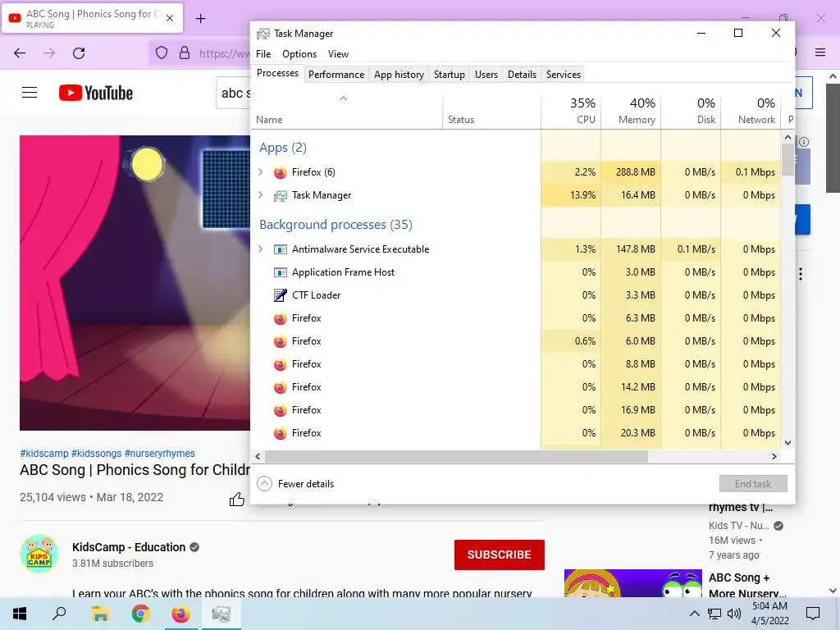The width and height of the screenshot is (840, 630).
Task: Expand the Task Manager process group
Action: pos(261,195)
